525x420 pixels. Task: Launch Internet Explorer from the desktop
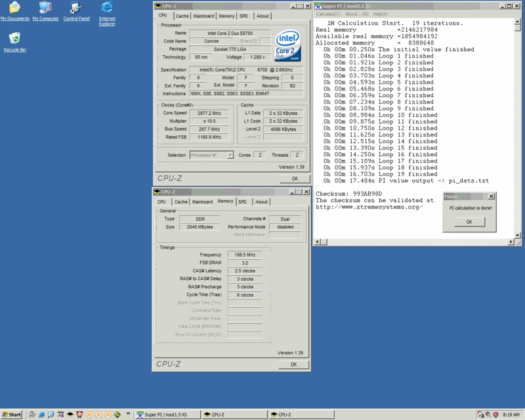[107, 13]
